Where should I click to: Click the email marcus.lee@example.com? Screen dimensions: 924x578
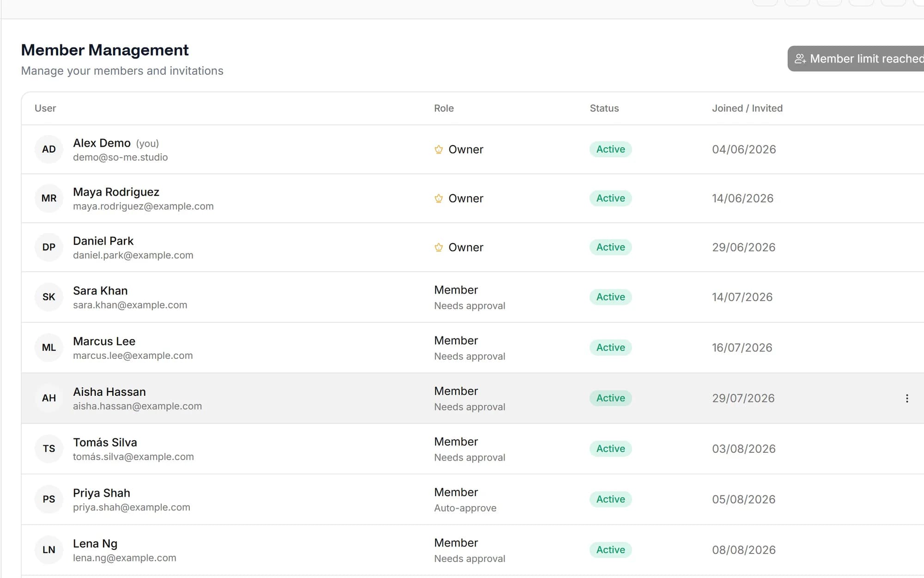(x=133, y=356)
